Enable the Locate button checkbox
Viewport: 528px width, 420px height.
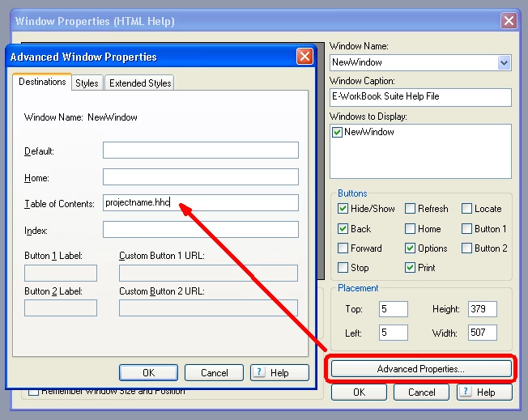tap(466, 209)
